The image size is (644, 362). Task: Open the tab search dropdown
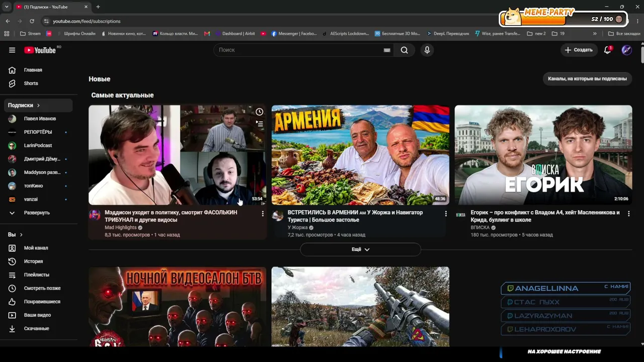coord(6,7)
